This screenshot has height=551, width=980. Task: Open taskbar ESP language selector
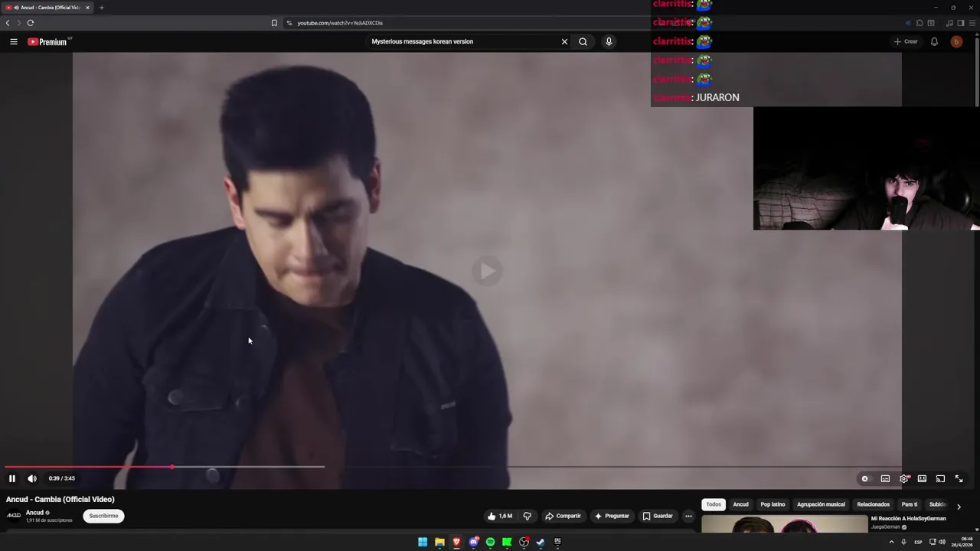point(918,542)
